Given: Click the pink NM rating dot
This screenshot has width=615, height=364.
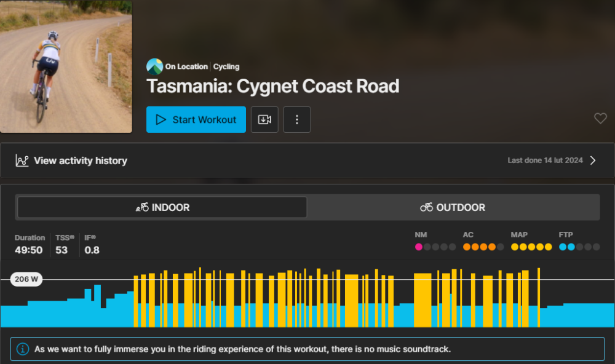Looking at the screenshot, I should 418,247.
